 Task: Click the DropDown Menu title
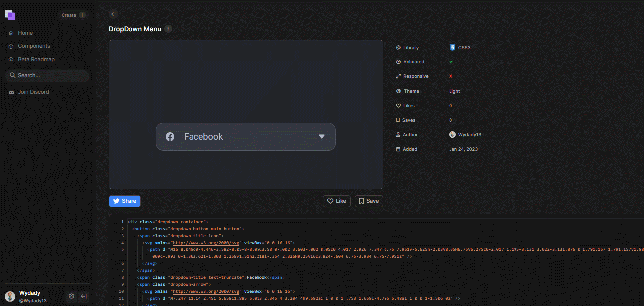[x=135, y=29]
